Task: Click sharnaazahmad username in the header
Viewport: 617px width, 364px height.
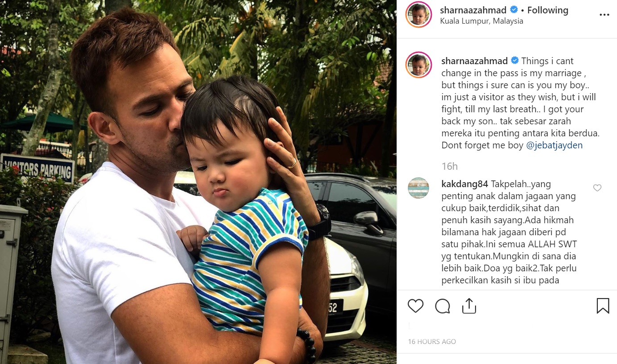Action: pyautogui.click(x=474, y=10)
